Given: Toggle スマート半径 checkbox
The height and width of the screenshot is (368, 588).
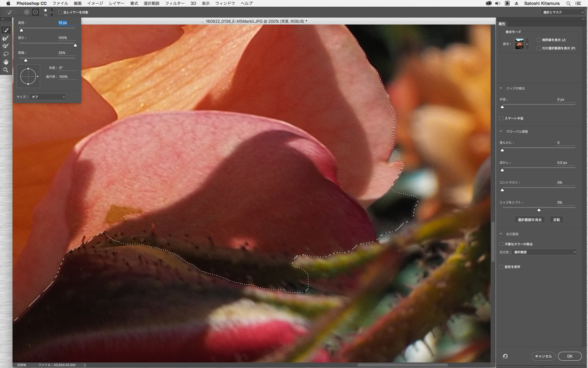Looking at the screenshot, I should (501, 118).
